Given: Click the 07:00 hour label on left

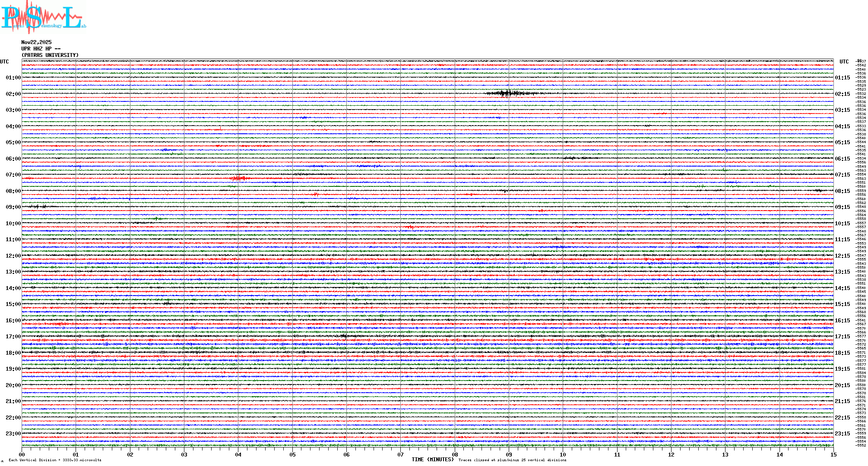Looking at the screenshot, I should pos(13,175).
